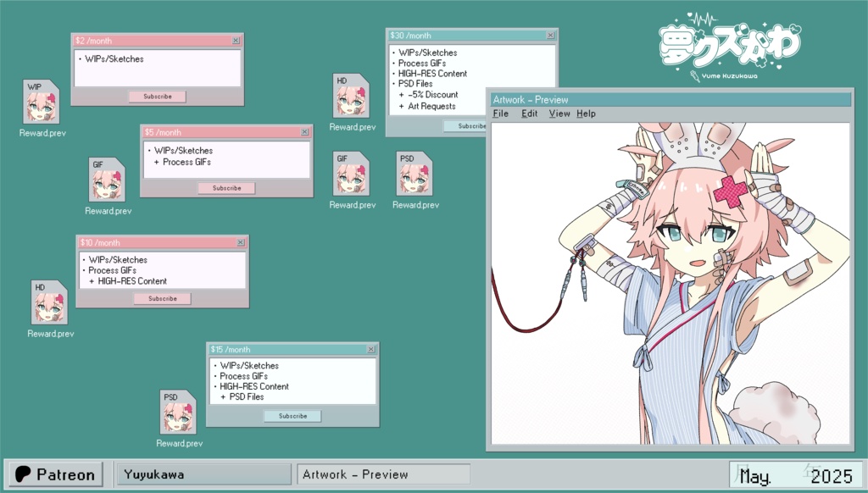Close the $2 /month window
Image resolution: width=868 pixels, height=493 pixels.
236,41
